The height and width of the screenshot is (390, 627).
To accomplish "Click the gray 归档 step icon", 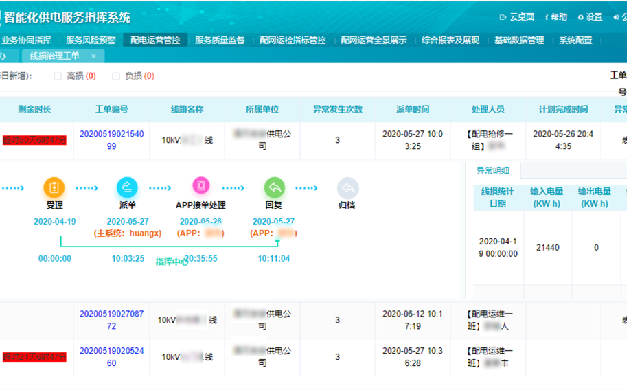I will [x=347, y=188].
